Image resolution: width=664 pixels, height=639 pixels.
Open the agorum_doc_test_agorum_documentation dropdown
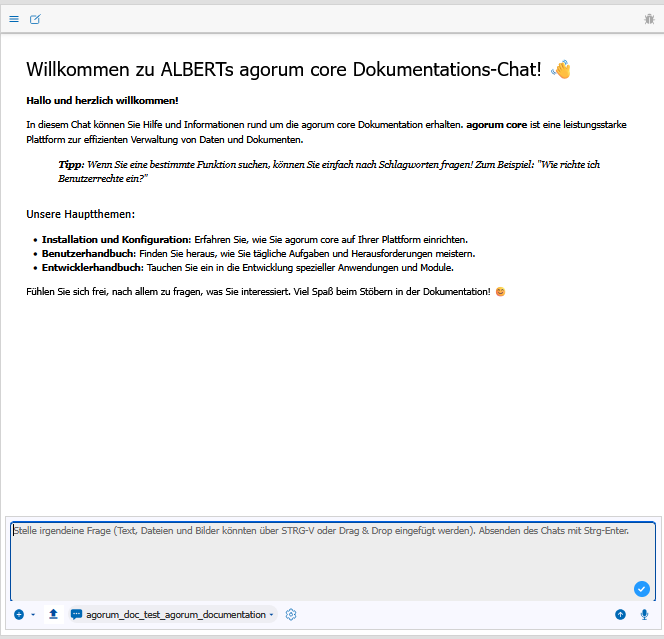(173, 614)
